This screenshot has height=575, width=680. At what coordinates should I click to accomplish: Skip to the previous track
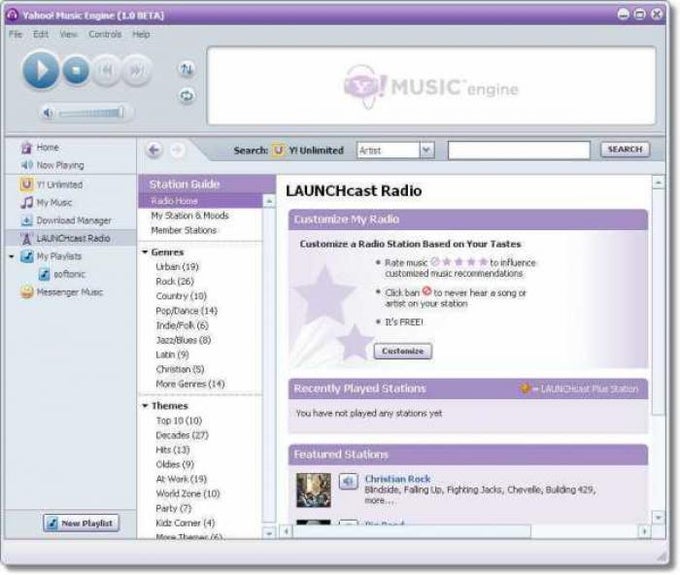(x=106, y=70)
